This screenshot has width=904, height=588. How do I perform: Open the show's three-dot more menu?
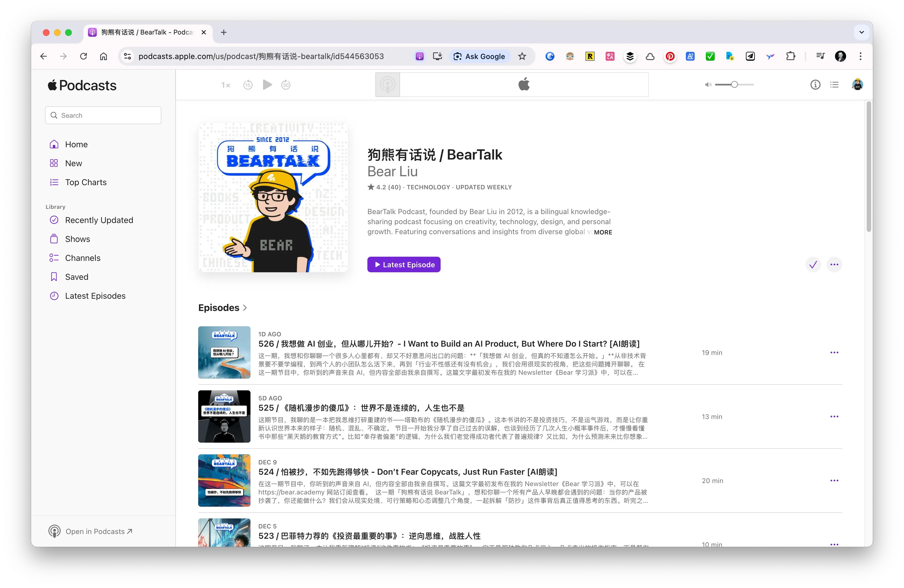click(834, 265)
